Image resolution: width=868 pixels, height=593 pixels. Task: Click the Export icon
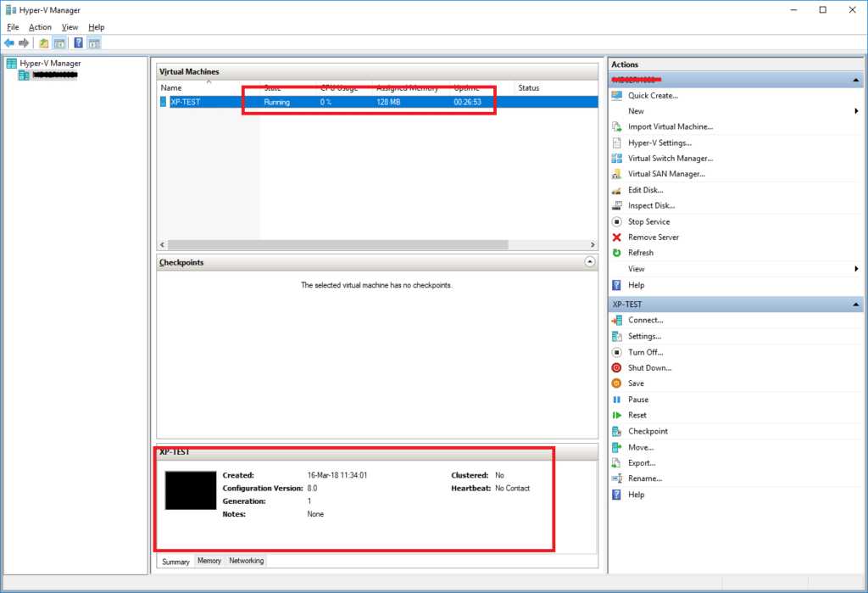click(617, 462)
